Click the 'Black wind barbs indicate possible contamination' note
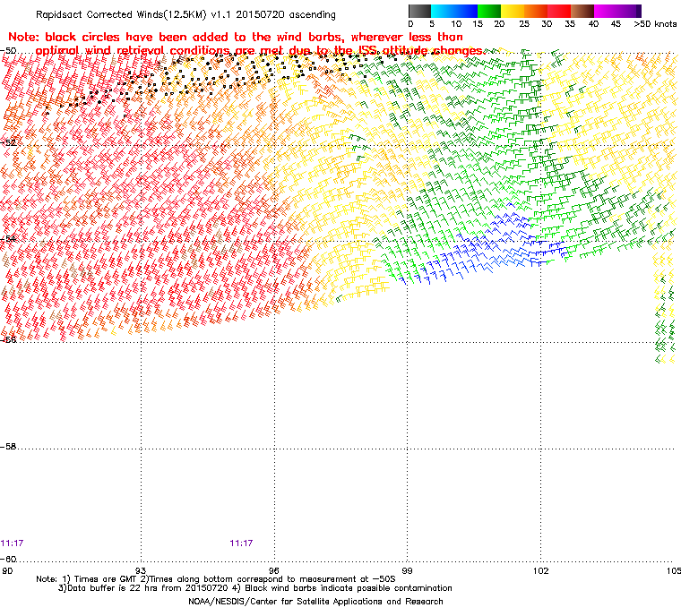 tap(349, 588)
